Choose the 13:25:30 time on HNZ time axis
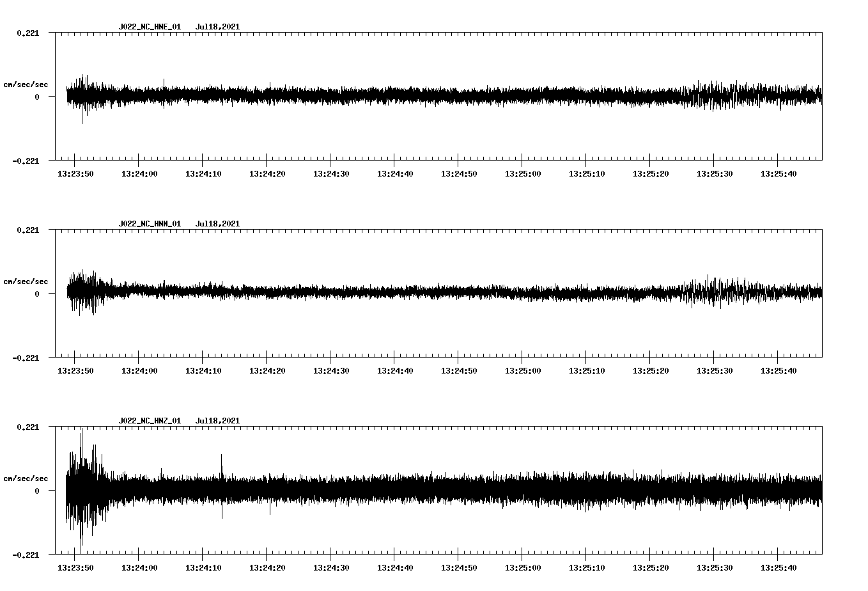The image size is (868, 591). 715,567
